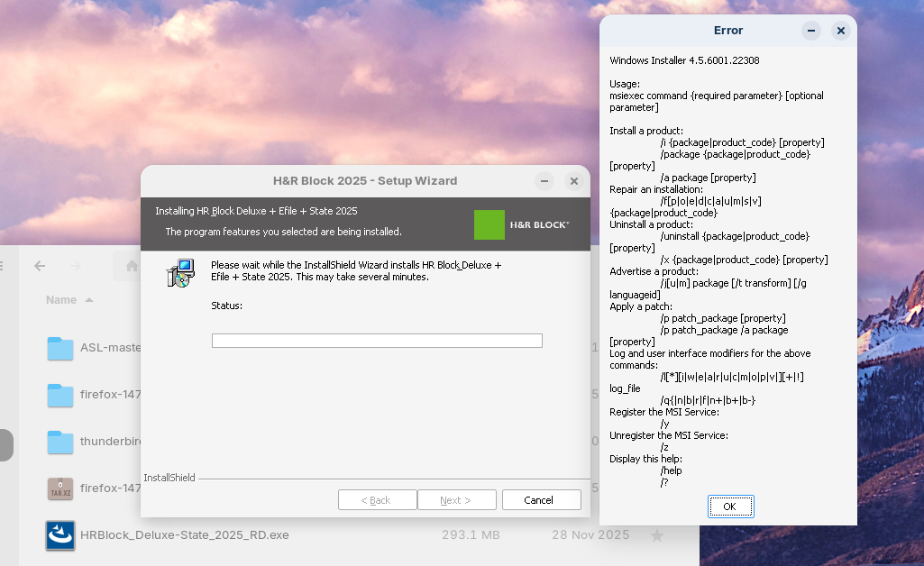The height and width of the screenshot is (566, 924).
Task: Select the HRBlock_Deluxe-State_2025_RD.exe file name
Action: (x=185, y=535)
